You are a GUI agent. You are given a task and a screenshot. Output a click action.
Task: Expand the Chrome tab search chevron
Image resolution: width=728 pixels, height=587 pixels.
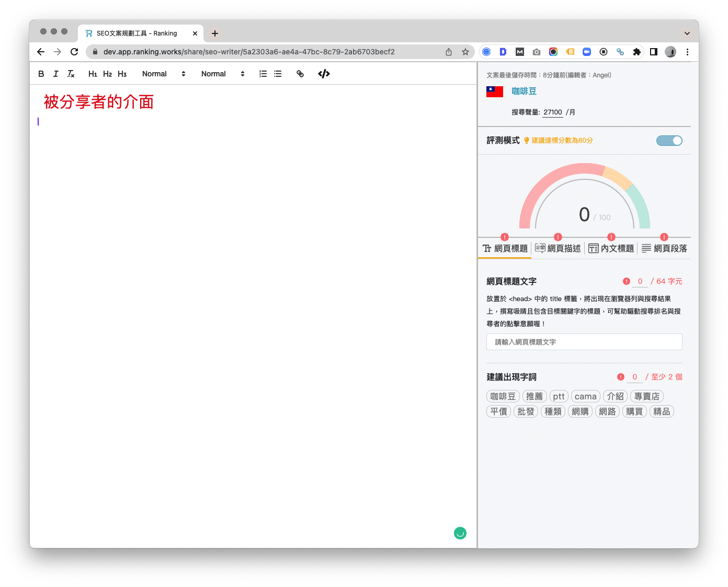(x=687, y=33)
